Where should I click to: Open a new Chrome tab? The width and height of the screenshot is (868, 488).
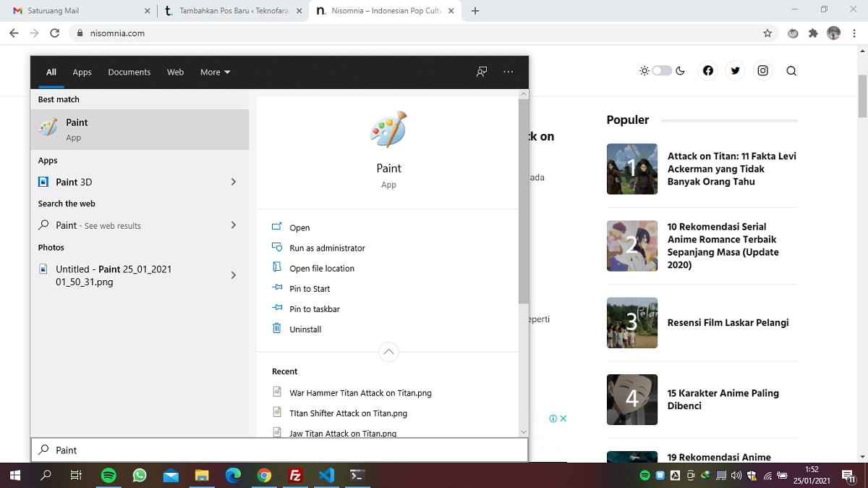click(x=475, y=11)
